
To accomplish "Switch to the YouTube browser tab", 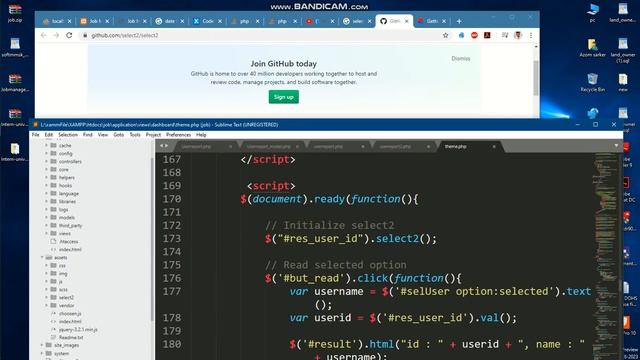I will coord(320,21).
